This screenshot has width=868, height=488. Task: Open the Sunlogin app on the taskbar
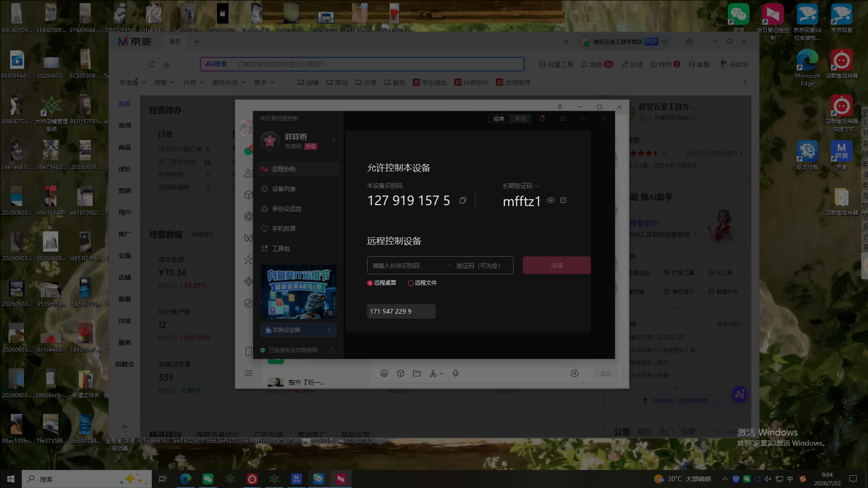(341, 479)
